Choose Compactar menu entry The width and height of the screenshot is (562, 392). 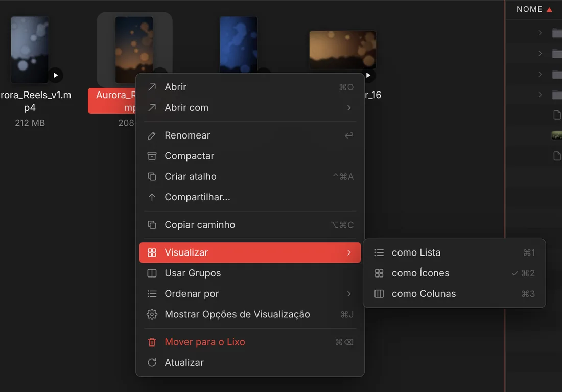click(x=250, y=156)
